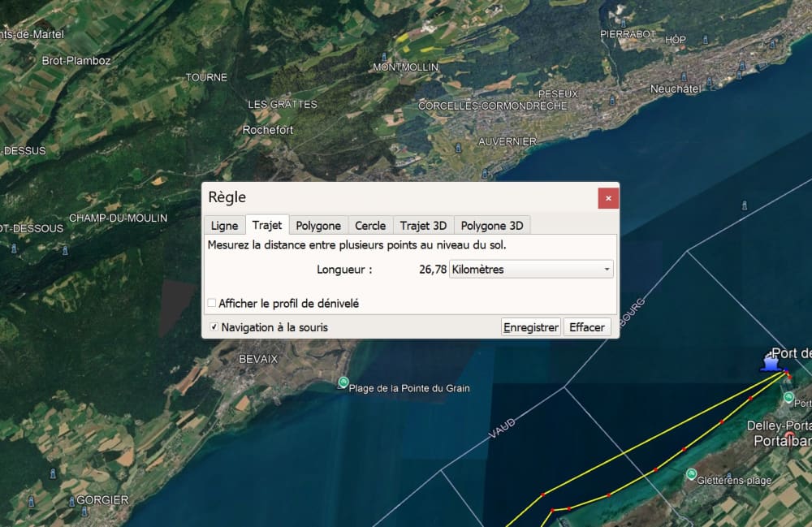
Task: Click the Gletterens plage label
Action: click(734, 481)
